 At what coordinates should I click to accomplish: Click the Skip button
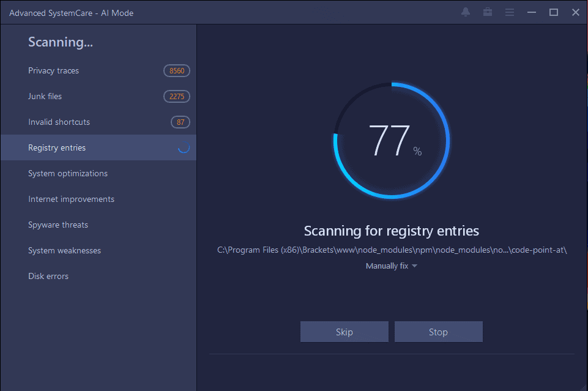tap(344, 331)
